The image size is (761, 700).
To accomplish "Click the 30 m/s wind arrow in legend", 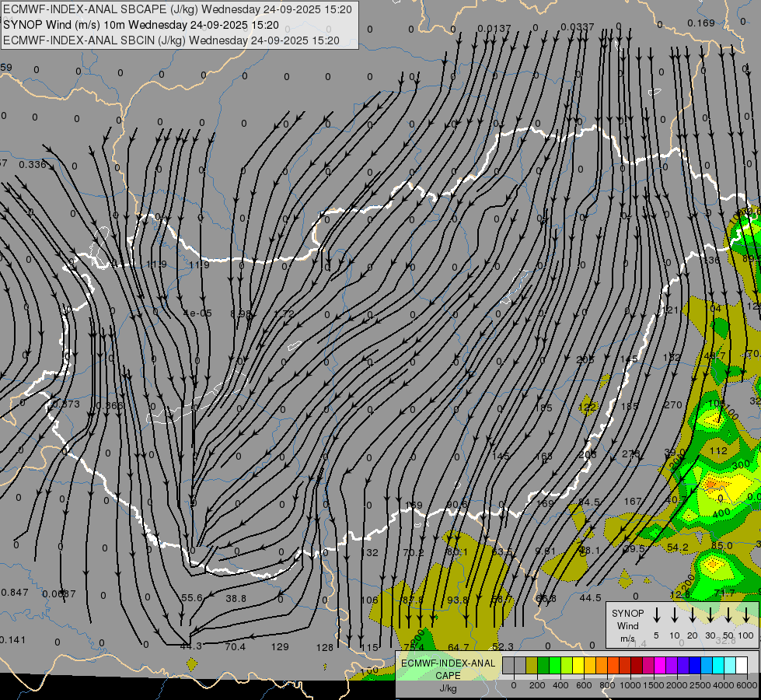I will (710, 615).
